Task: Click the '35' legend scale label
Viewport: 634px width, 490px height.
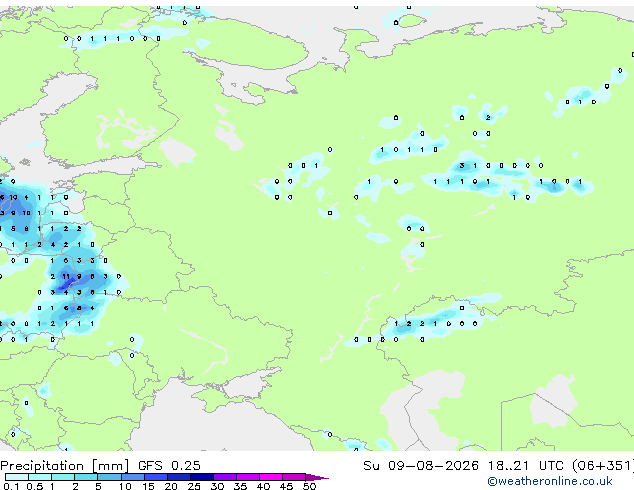Action: (x=241, y=486)
